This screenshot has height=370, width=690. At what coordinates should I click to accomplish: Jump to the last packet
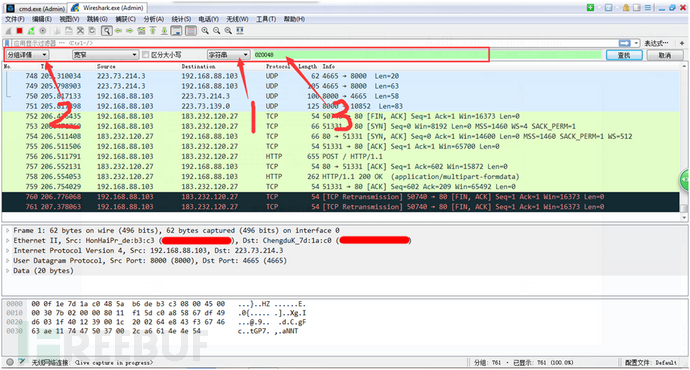click(164, 31)
